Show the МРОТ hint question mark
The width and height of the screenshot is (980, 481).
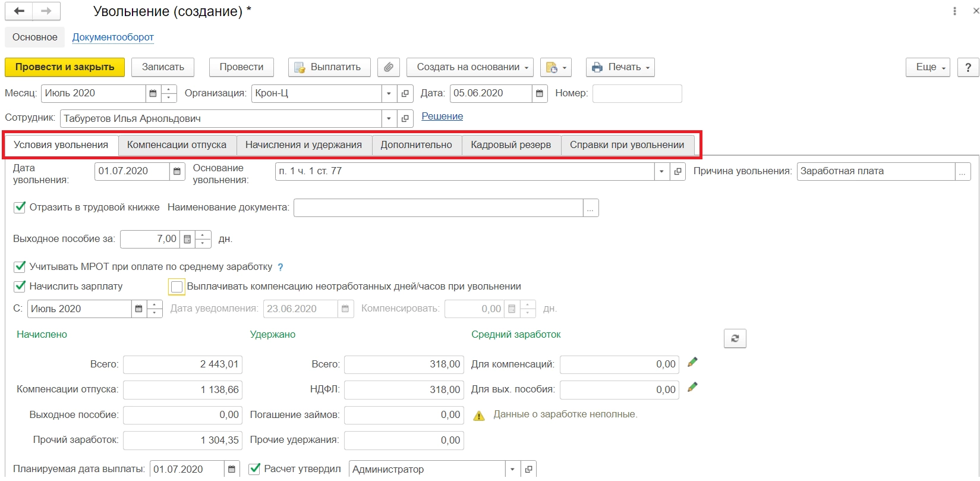[x=281, y=268]
